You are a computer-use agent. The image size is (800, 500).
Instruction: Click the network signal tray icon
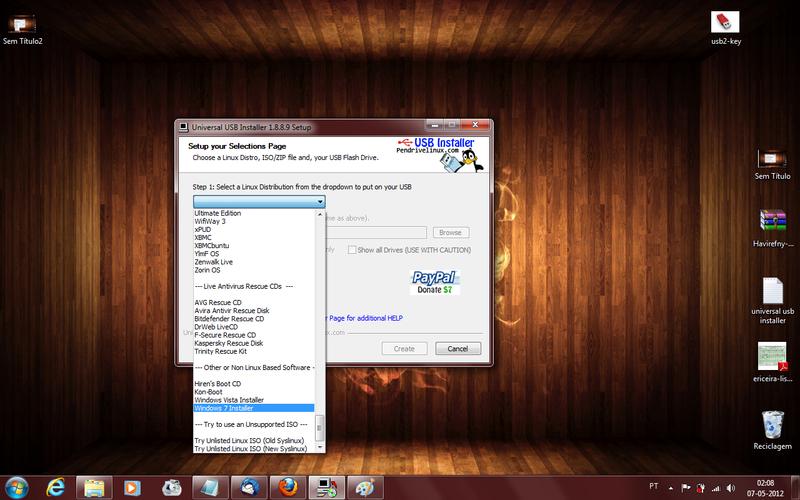tap(716, 488)
